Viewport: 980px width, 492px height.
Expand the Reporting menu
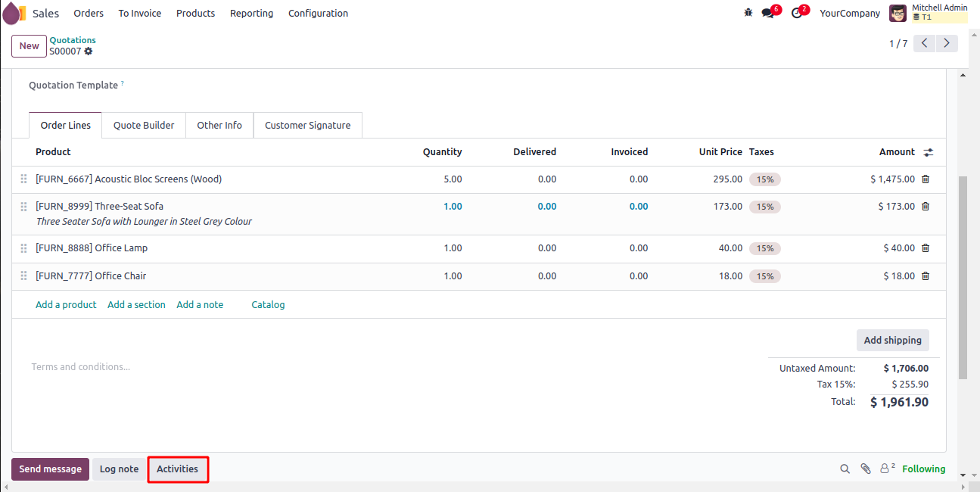pos(251,14)
